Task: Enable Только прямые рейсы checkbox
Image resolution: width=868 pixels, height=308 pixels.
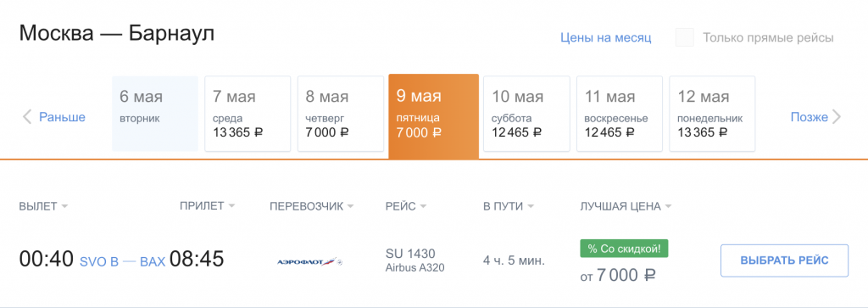Action: (685, 37)
